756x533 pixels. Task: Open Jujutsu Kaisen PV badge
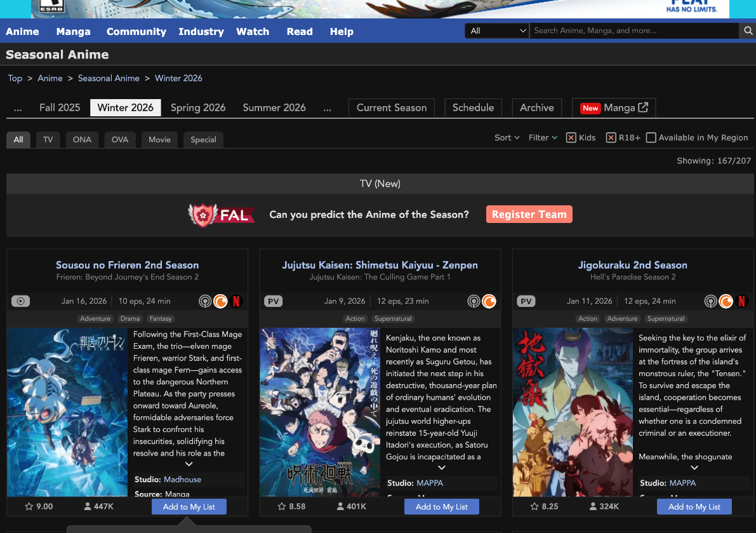coord(274,302)
